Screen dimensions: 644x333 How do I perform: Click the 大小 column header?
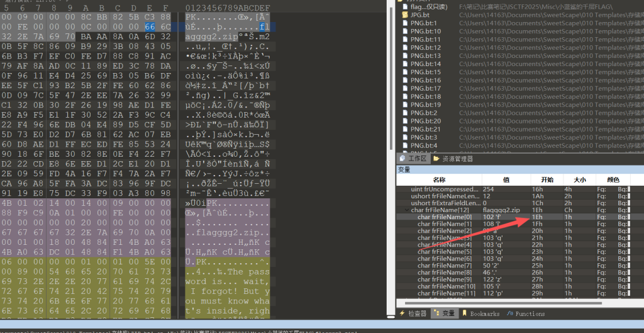578,179
